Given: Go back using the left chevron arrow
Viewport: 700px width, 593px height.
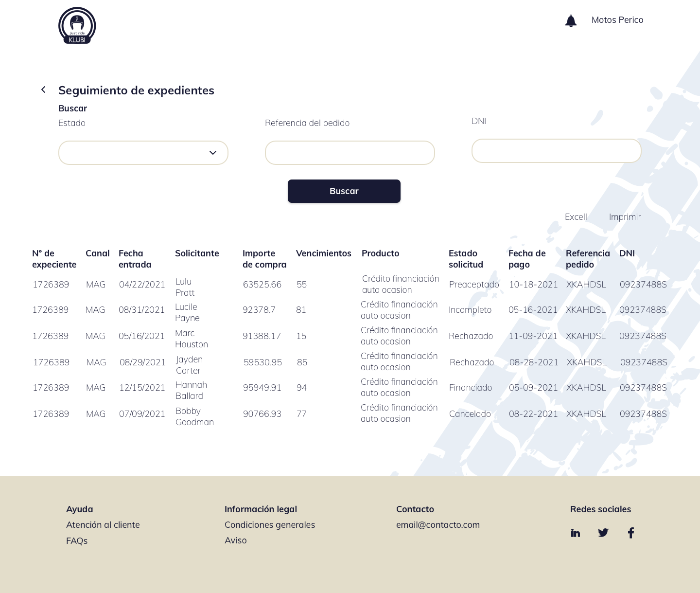Looking at the screenshot, I should click(43, 90).
